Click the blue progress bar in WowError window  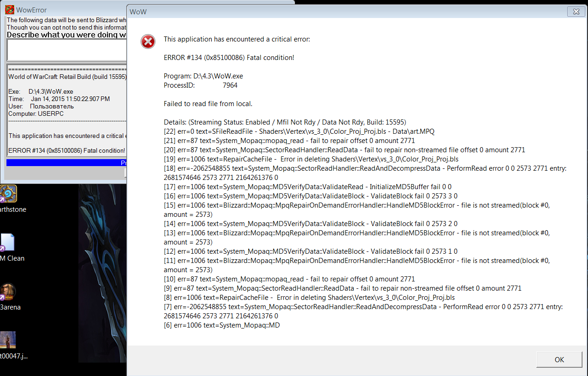click(66, 162)
